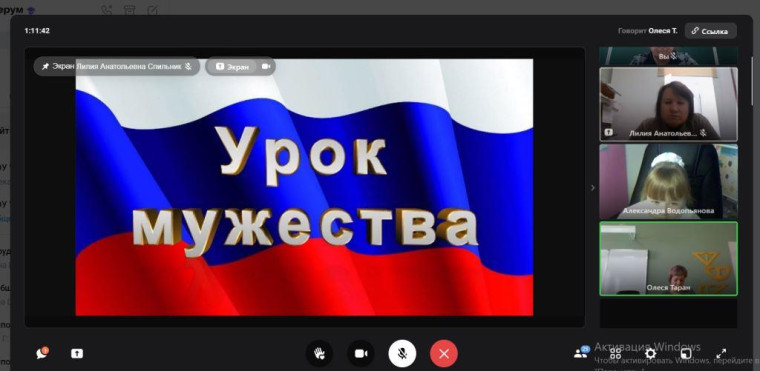The image size is (760, 371).
Task: Click the speaking indicator Говорит Олеся Т.
Action: pyautogui.click(x=648, y=31)
